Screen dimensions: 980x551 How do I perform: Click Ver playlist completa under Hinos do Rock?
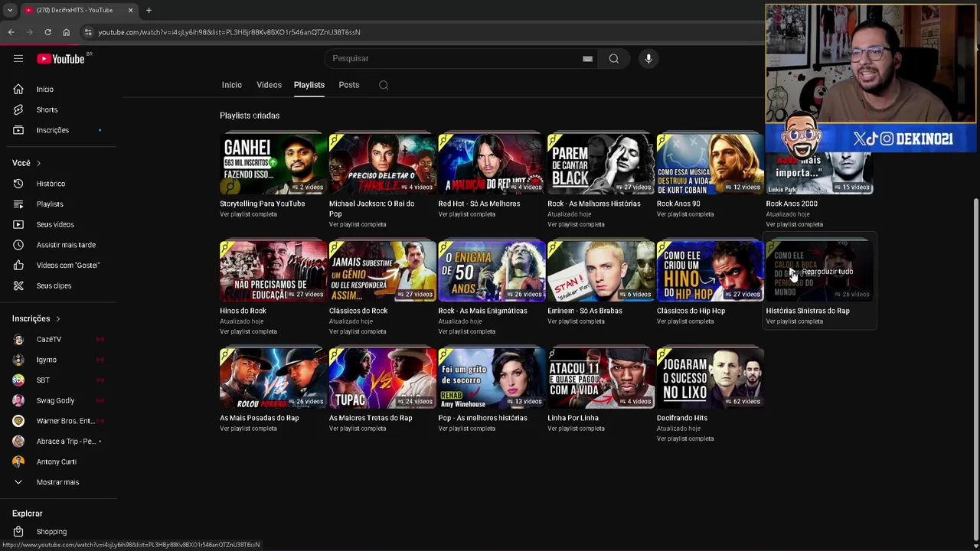(x=248, y=331)
